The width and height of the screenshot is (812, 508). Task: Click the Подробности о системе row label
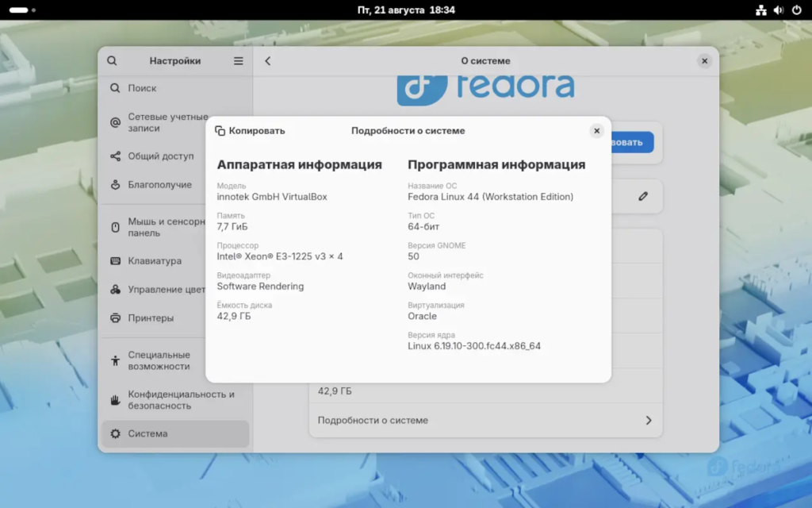(373, 421)
